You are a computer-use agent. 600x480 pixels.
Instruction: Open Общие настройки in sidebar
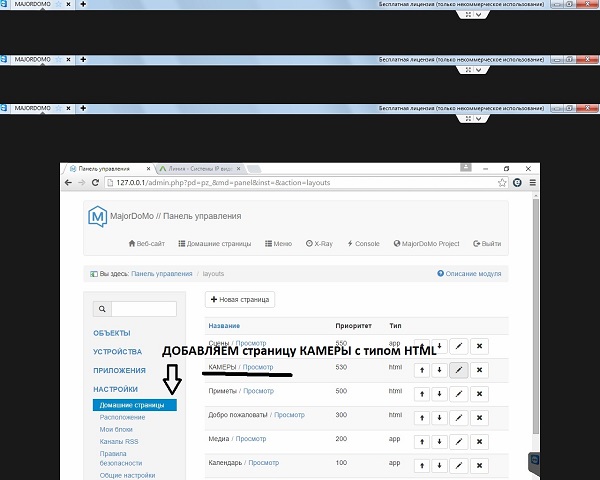[x=127, y=475]
